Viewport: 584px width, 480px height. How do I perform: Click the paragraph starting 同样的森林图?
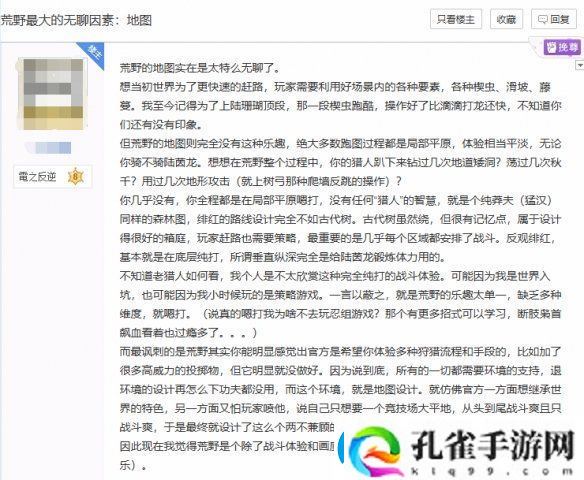[x=340, y=238]
